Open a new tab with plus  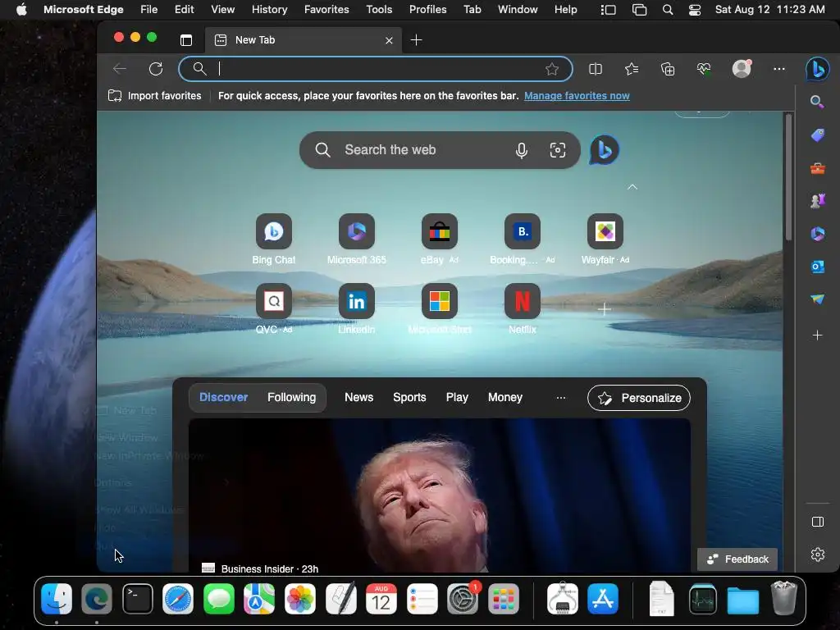pos(416,40)
